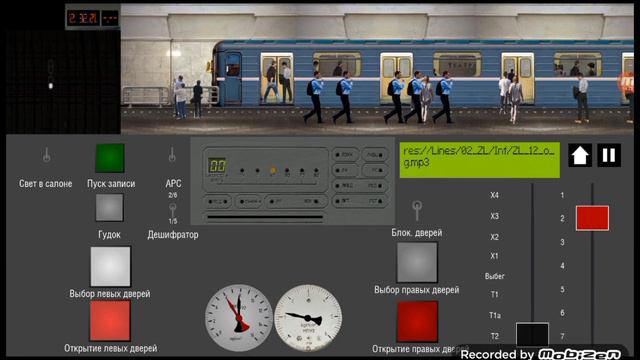This screenshot has height=360, width=640.
Task: Click the green announcement file display
Action: tap(480, 160)
